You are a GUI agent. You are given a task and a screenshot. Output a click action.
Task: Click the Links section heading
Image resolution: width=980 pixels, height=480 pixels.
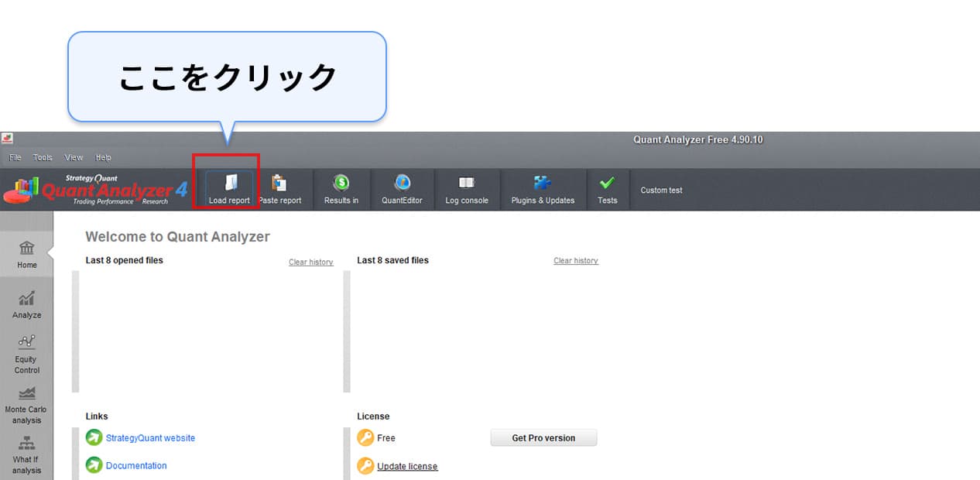97,417
